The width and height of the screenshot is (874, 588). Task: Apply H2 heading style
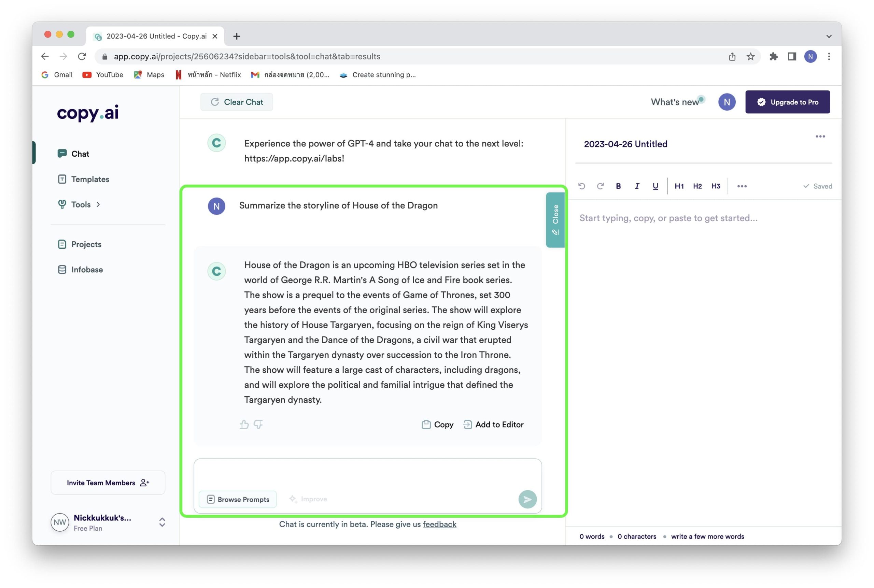(697, 186)
